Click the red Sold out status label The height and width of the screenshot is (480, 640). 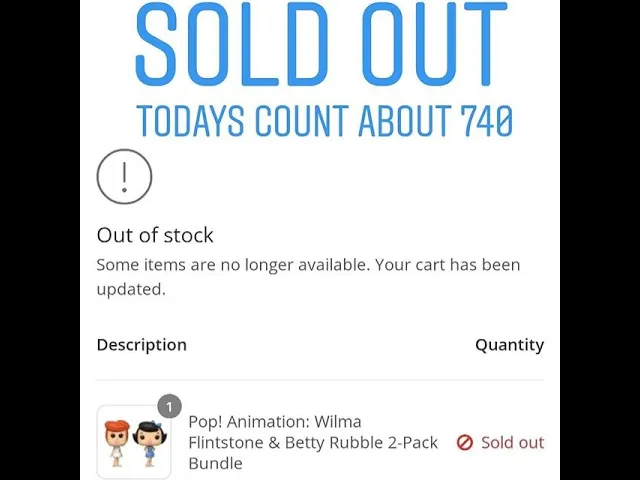click(513, 442)
